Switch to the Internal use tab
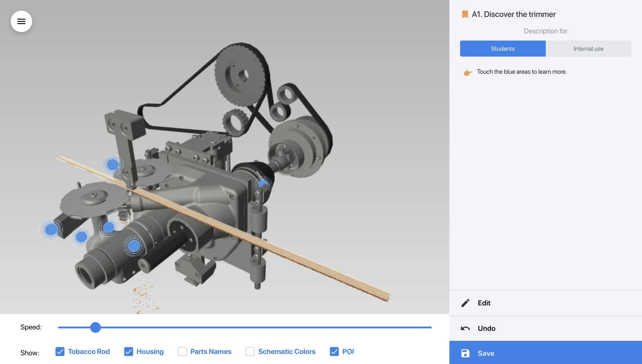This screenshot has width=642, height=364. click(588, 49)
